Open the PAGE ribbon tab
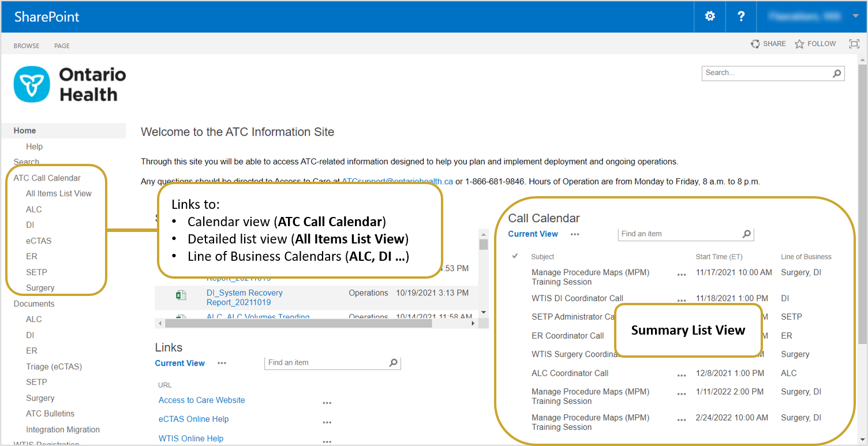 pos(62,46)
